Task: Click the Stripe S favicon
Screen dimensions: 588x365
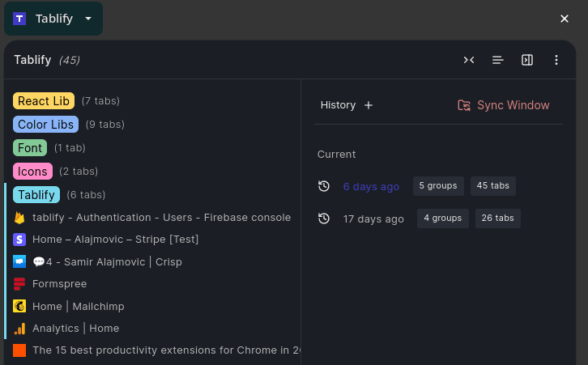Action: coord(19,240)
